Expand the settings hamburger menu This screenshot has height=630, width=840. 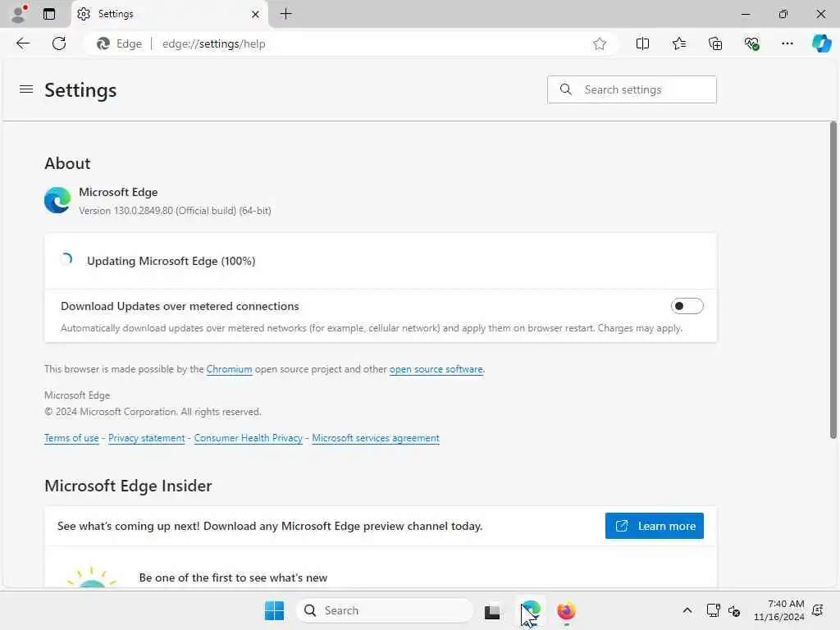tap(26, 89)
